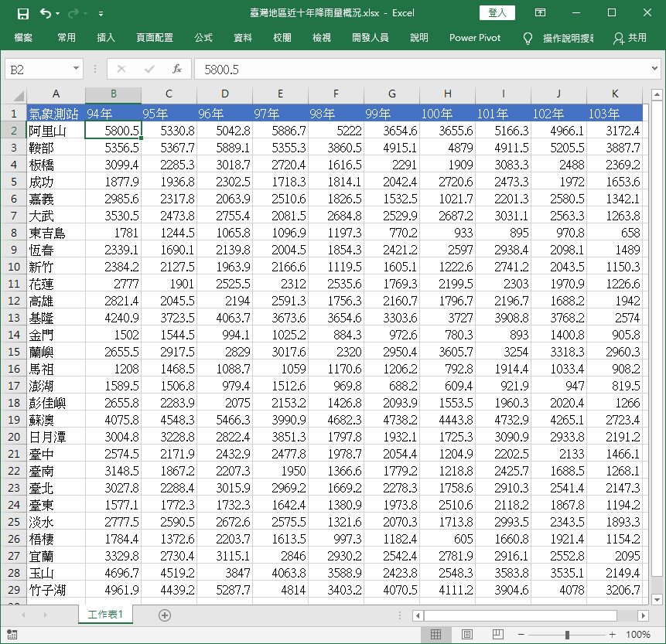This screenshot has height=644, width=666.
Task: Click the Insert Function fx icon
Action: point(177,69)
